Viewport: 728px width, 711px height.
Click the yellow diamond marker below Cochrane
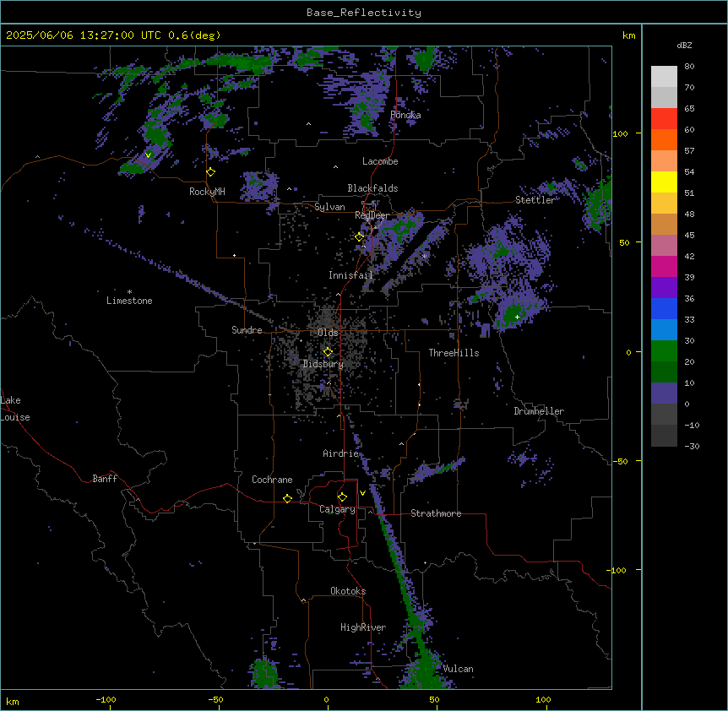pyautogui.click(x=287, y=498)
